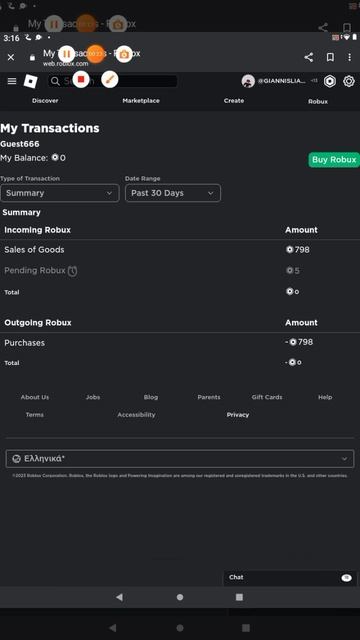Switch to the Marketplace tab
Image resolution: width=360 pixels, height=640 pixels.
click(141, 100)
